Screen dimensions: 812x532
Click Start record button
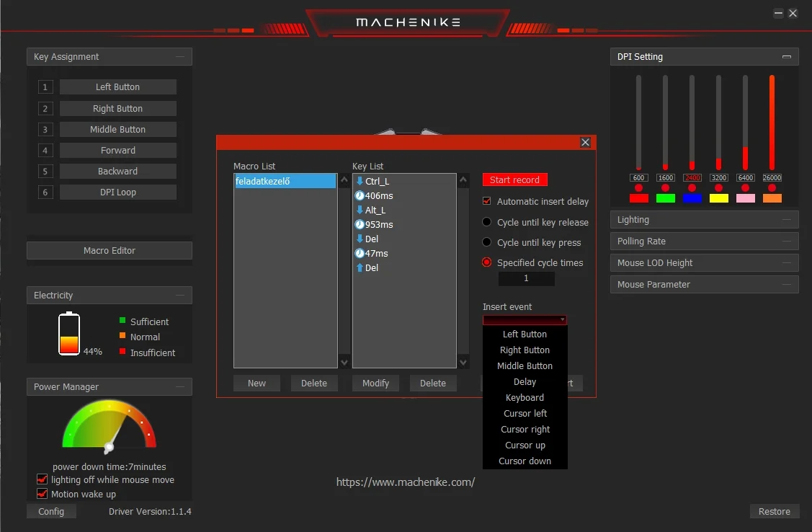pyautogui.click(x=514, y=179)
